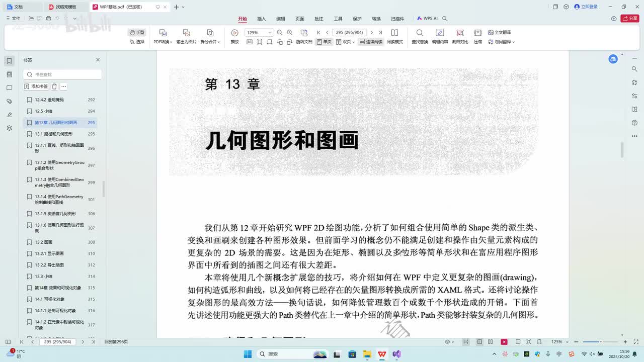Close the 书签 bookmark panel
Image resolution: width=644 pixels, height=362 pixels.
point(98,60)
